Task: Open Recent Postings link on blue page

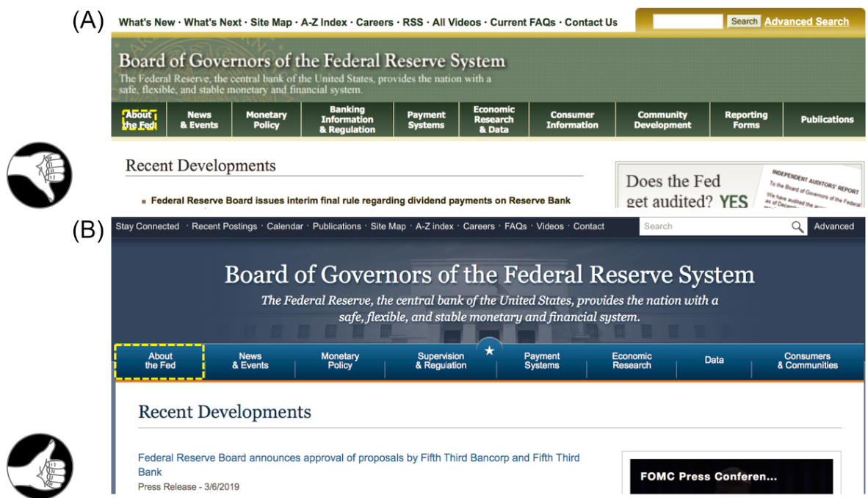Action: point(224,226)
